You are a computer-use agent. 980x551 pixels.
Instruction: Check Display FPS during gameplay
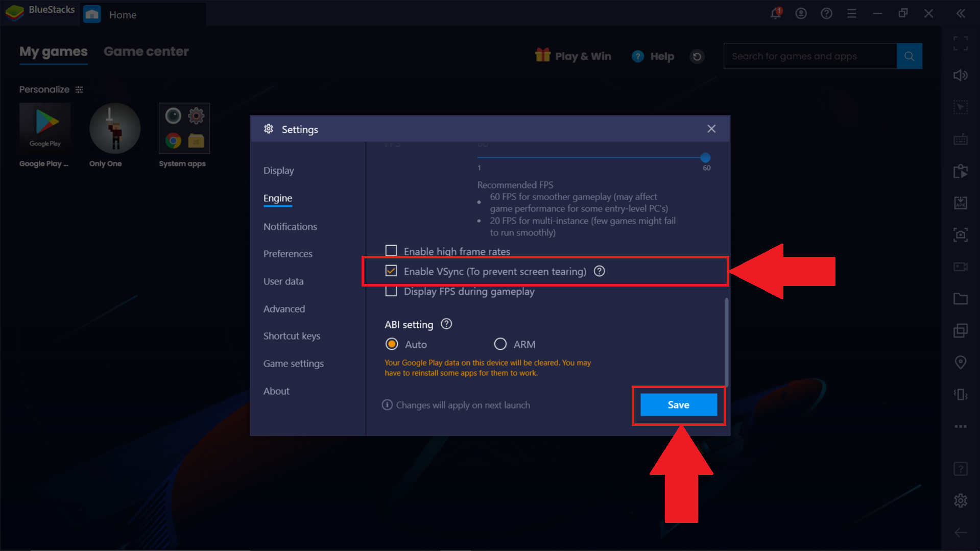391,291
